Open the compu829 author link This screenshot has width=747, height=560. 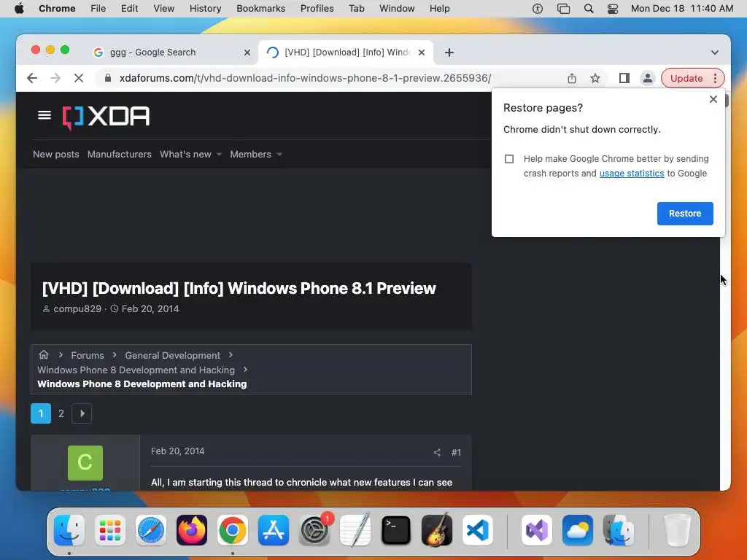pyautogui.click(x=77, y=308)
